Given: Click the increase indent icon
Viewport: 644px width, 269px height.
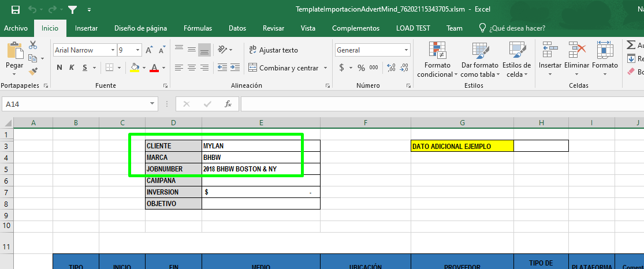Looking at the screenshot, I should pos(236,68).
